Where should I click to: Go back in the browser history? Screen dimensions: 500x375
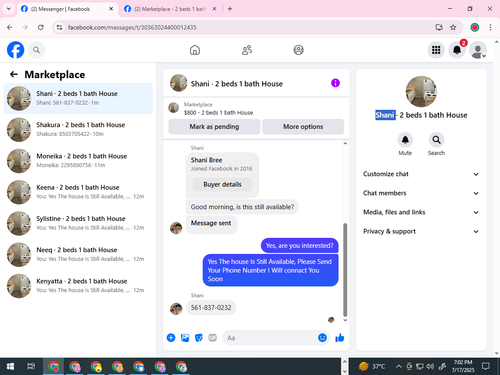10,27
